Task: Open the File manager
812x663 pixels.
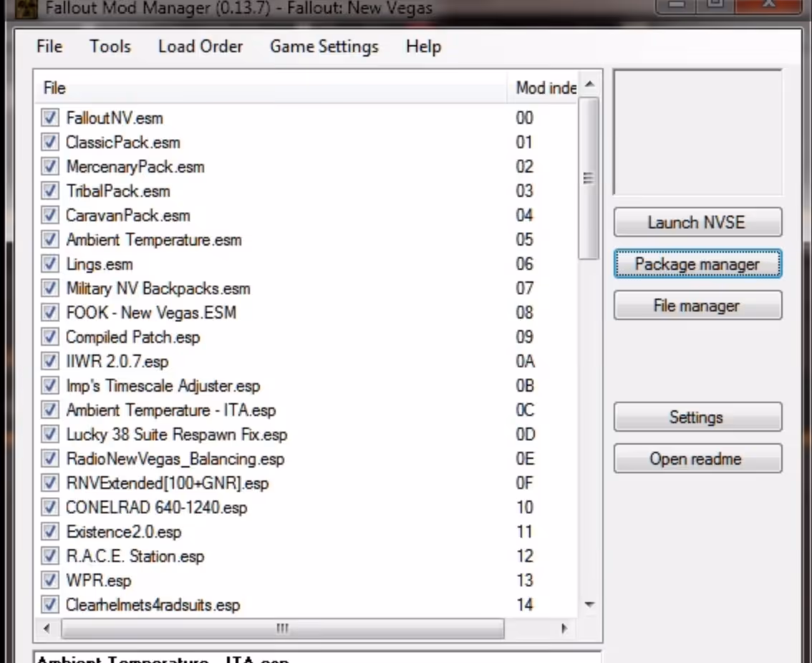Action: click(x=697, y=306)
